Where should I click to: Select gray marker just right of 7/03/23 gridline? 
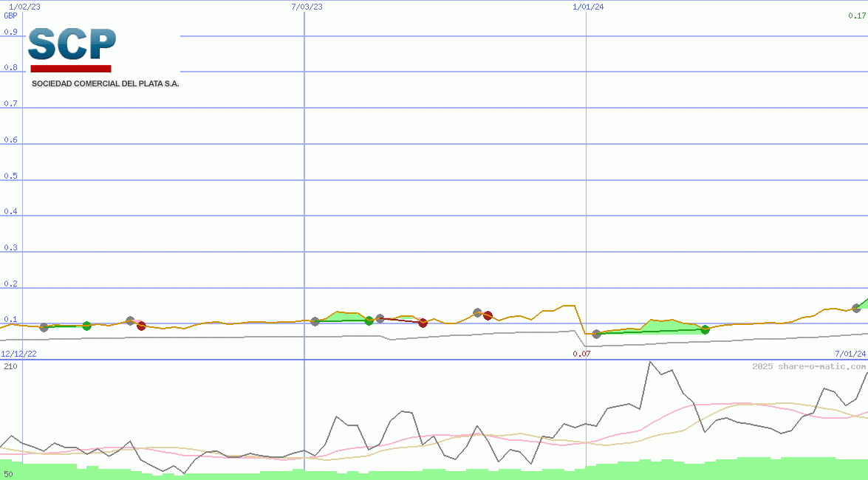click(x=315, y=321)
